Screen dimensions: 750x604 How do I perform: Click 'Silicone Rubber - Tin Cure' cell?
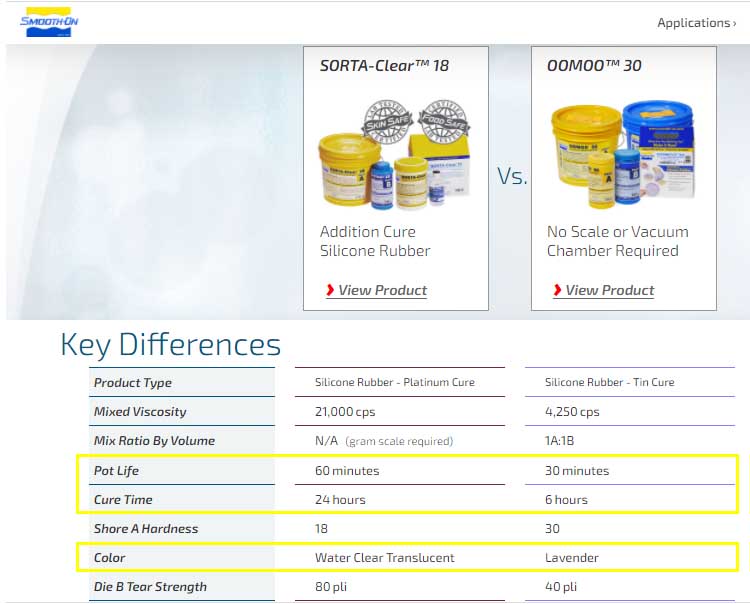[x=609, y=382]
